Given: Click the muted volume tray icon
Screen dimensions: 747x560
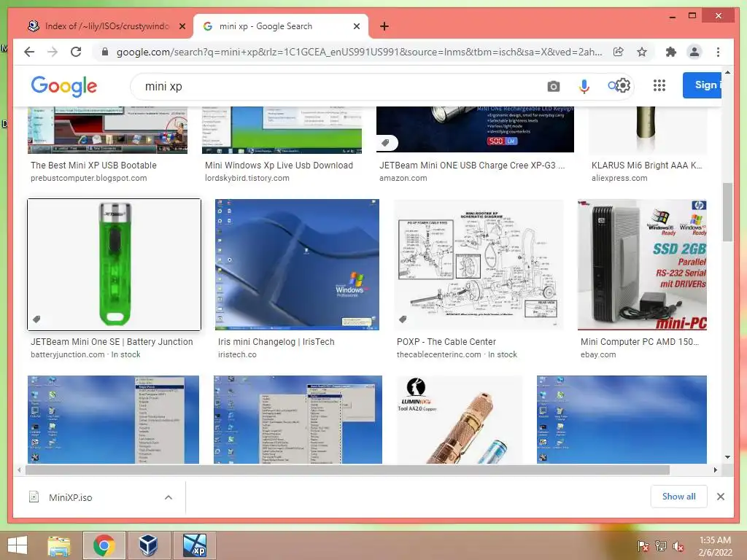Looking at the screenshot, I should [x=678, y=545].
